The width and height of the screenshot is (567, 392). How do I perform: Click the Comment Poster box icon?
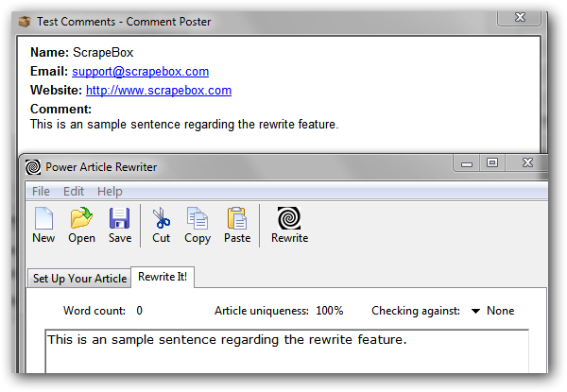tap(25, 22)
